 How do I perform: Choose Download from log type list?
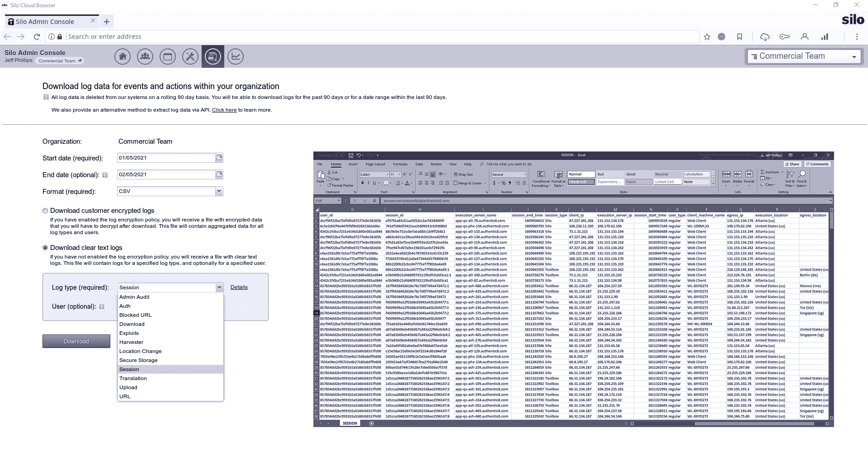tap(170, 324)
